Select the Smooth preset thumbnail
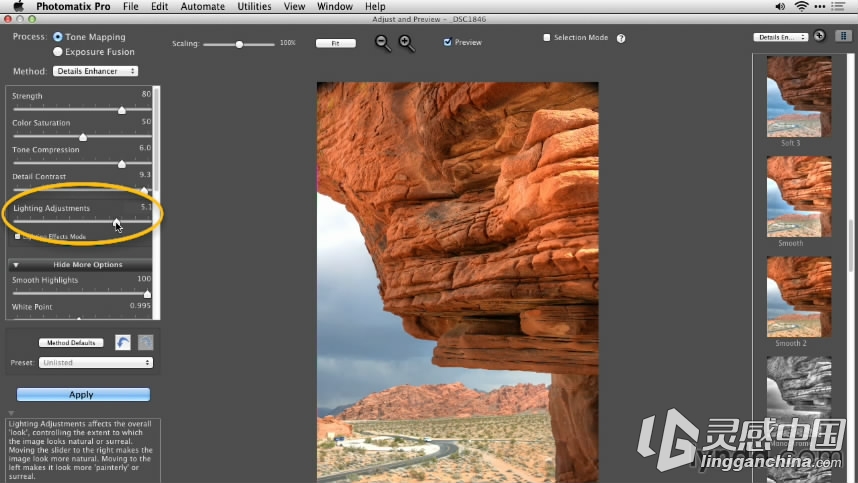Image resolution: width=858 pixels, height=483 pixels. [799, 196]
